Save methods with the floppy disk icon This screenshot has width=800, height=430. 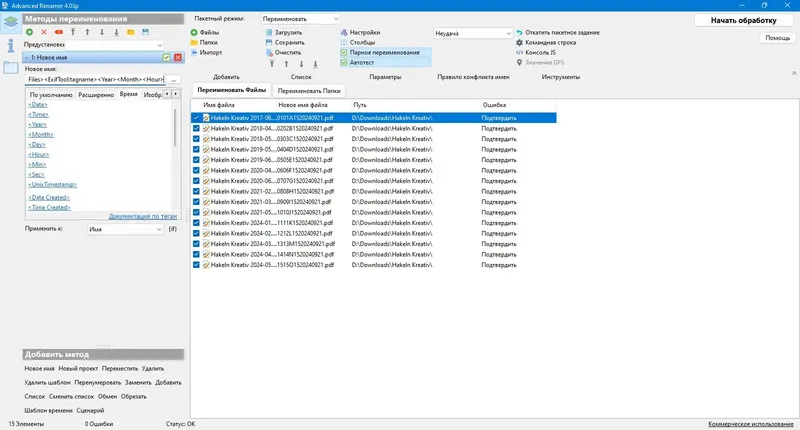[145, 32]
